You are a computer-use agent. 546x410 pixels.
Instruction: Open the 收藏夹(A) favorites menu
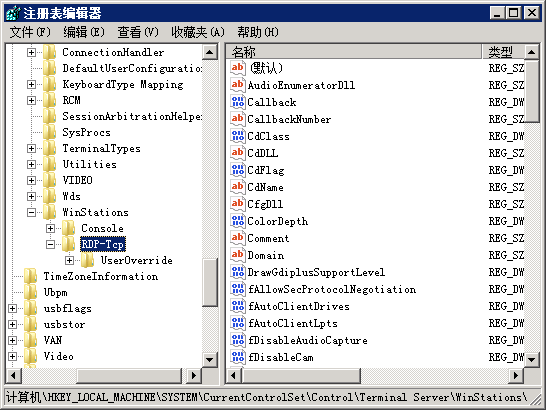[x=198, y=32]
